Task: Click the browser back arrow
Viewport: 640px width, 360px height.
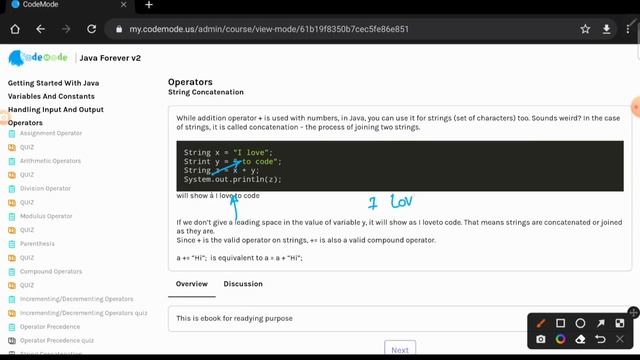Action: 40,29
